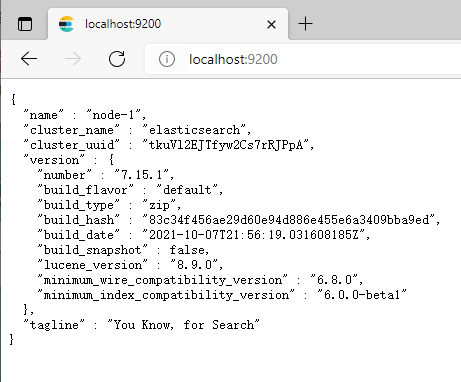Click lucene_version value "8.9.0"
This screenshot has width=461, height=382.
pyautogui.click(x=194, y=265)
